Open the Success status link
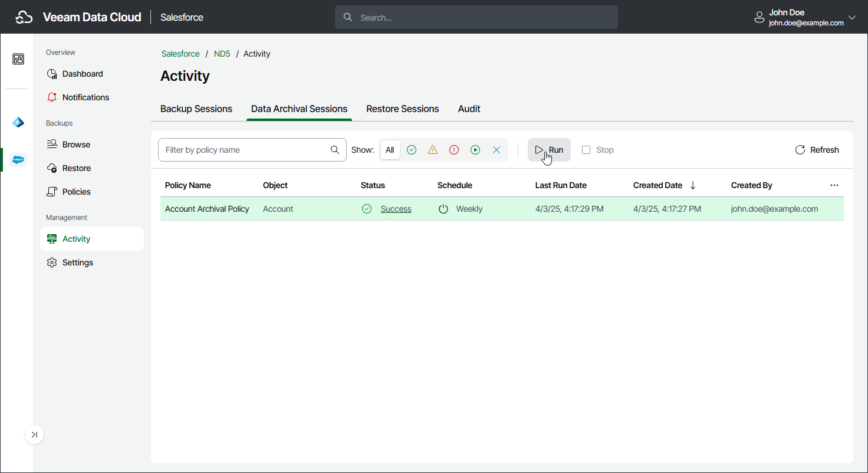This screenshot has height=473, width=868. point(396,209)
